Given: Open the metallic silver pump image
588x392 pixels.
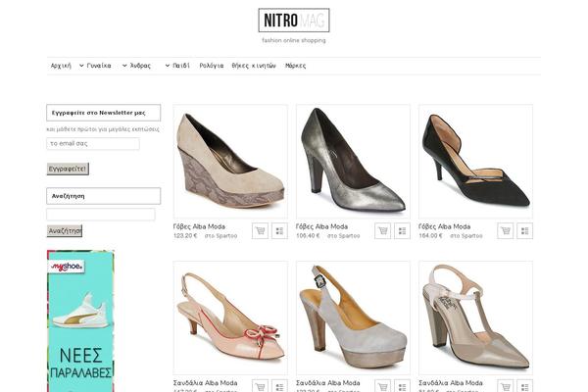Looking at the screenshot, I should [x=353, y=162].
